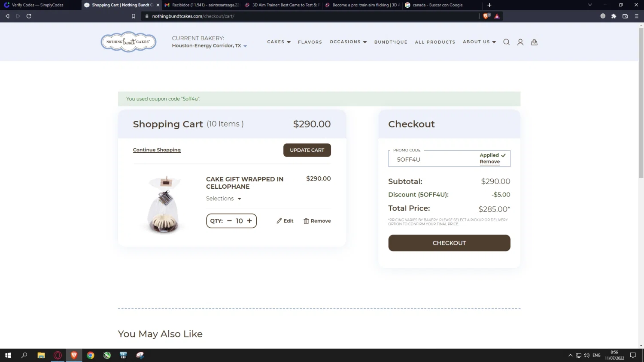
Task: Click the bookmark icon in address bar
Action: click(x=134, y=16)
